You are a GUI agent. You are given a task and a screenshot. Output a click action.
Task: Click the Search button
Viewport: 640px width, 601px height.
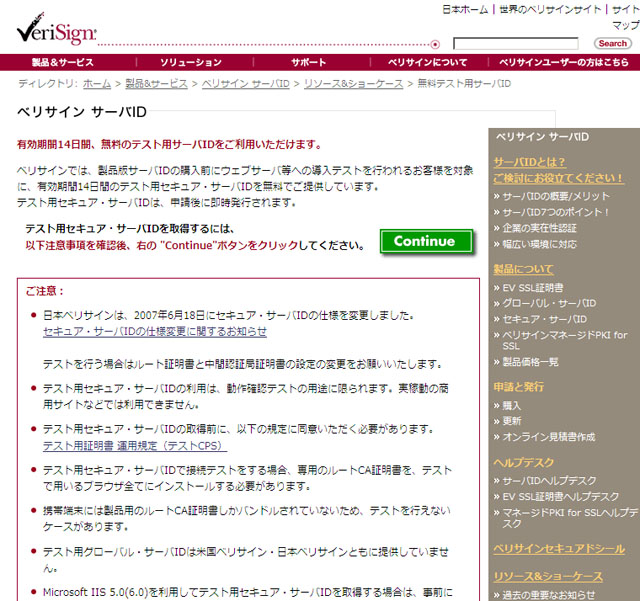pyautogui.click(x=612, y=43)
